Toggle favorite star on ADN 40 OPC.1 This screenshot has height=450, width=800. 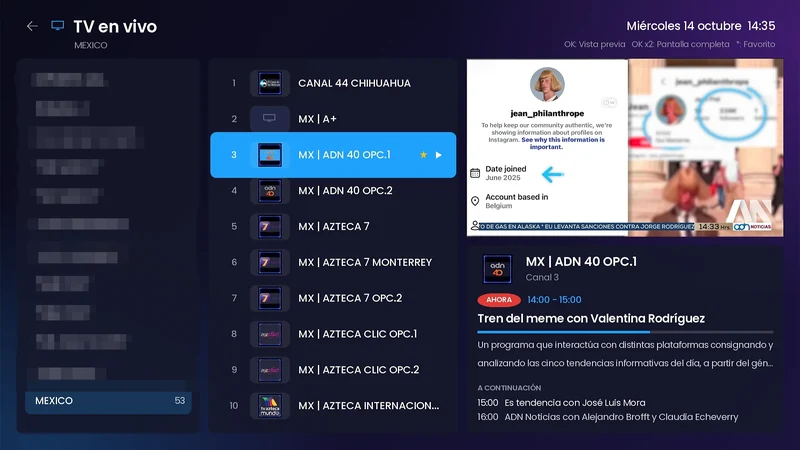[x=423, y=155]
